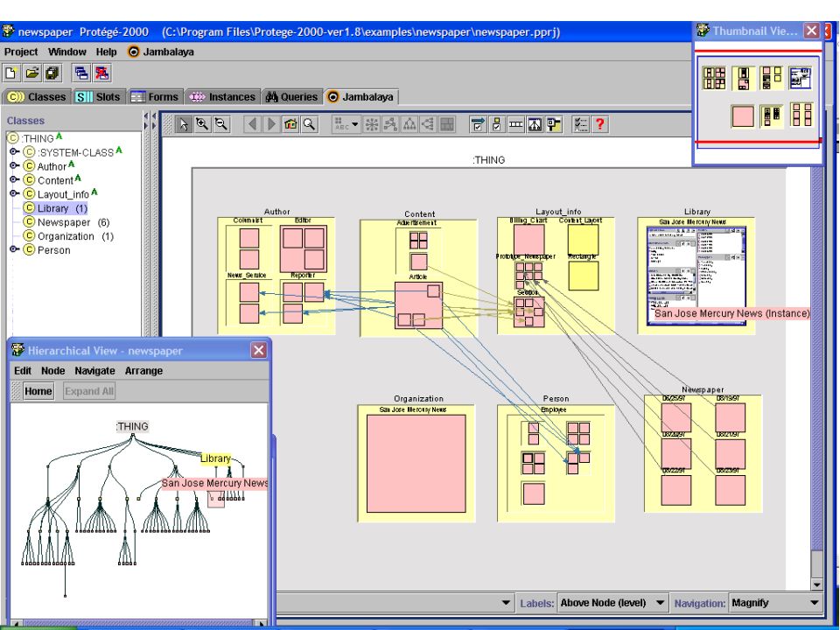The width and height of the screenshot is (840, 630).
Task: Open the Window menu
Action: pyautogui.click(x=67, y=52)
